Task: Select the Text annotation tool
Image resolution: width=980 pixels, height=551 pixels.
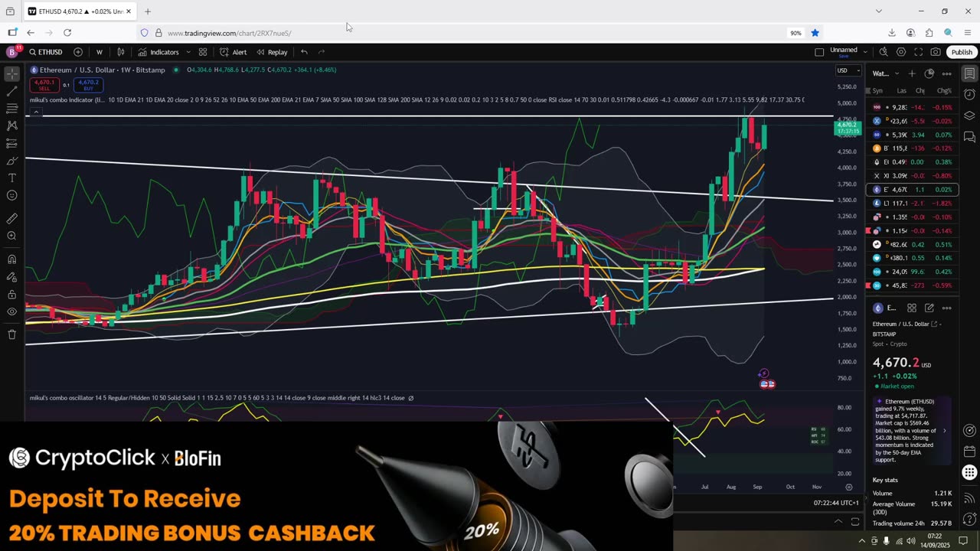Action: tap(11, 178)
